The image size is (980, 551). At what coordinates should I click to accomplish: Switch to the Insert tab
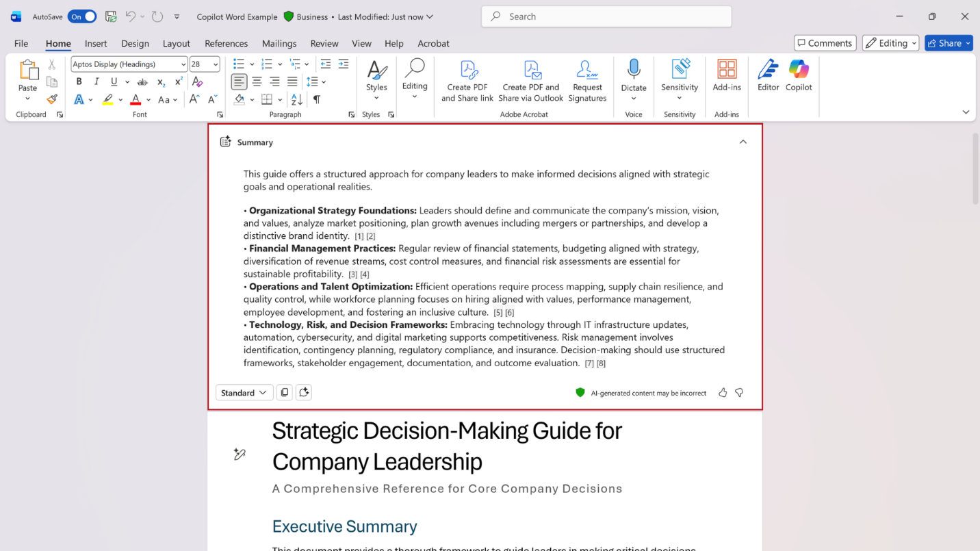pos(96,43)
